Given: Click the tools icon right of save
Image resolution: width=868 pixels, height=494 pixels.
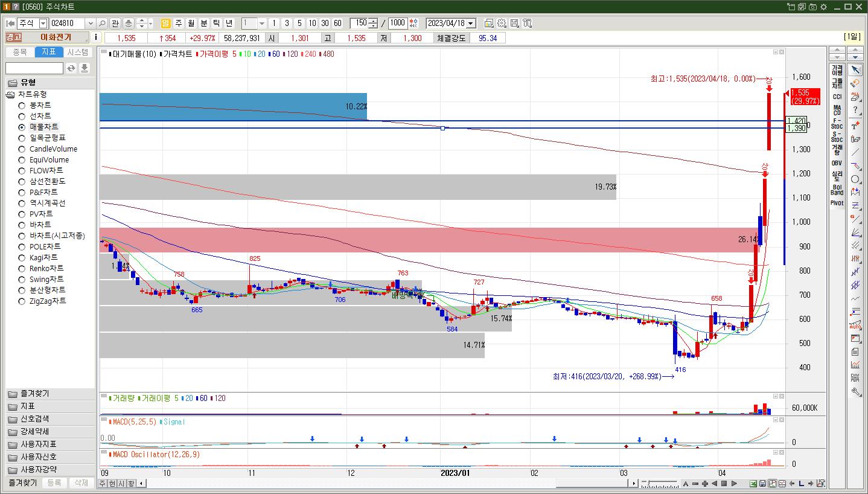Looking at the screenshot, I should [x=527, y=23].
